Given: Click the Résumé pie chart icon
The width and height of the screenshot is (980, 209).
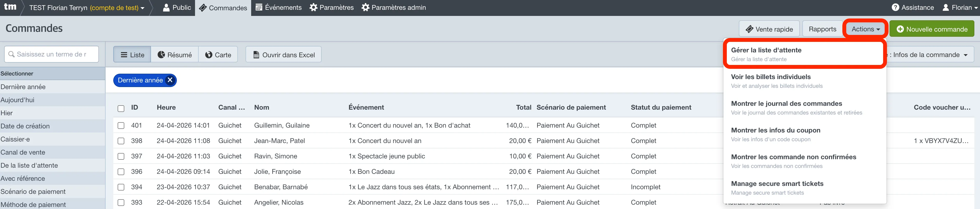Looking at the screenshot, I should tap(161, 54).
